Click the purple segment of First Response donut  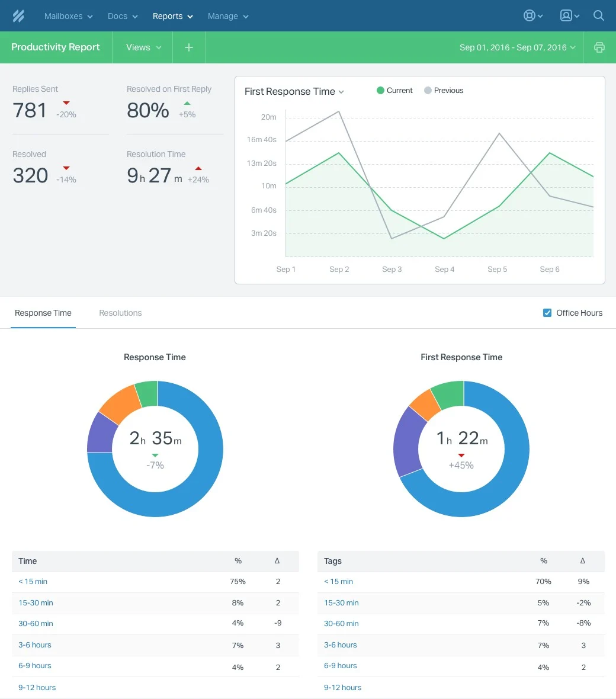(406, 441)
